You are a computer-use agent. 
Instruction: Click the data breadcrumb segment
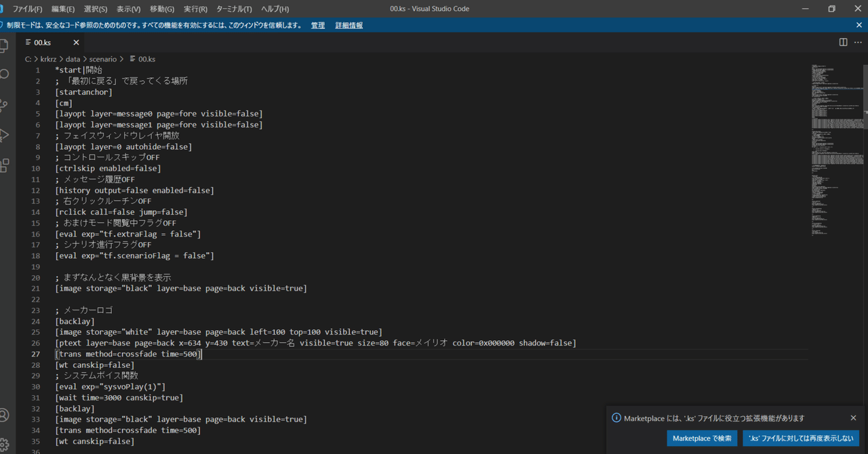[73, 59]
